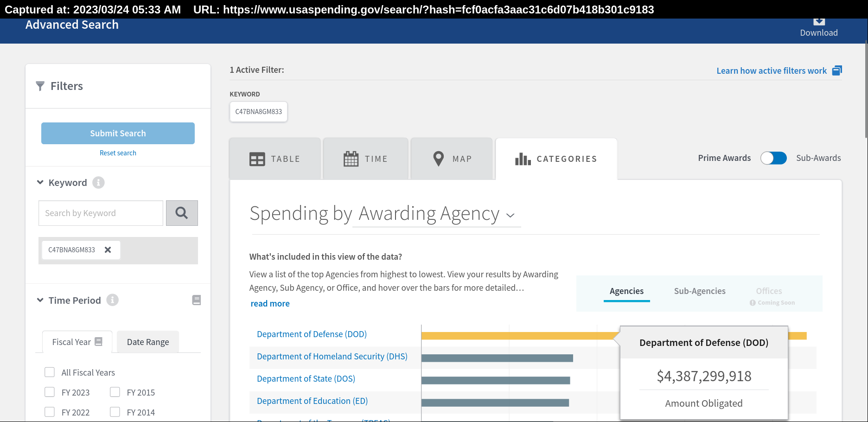Open Department of Defense (DOD) link
Screen dimensions: 868x422
click(x=312, y=334)
